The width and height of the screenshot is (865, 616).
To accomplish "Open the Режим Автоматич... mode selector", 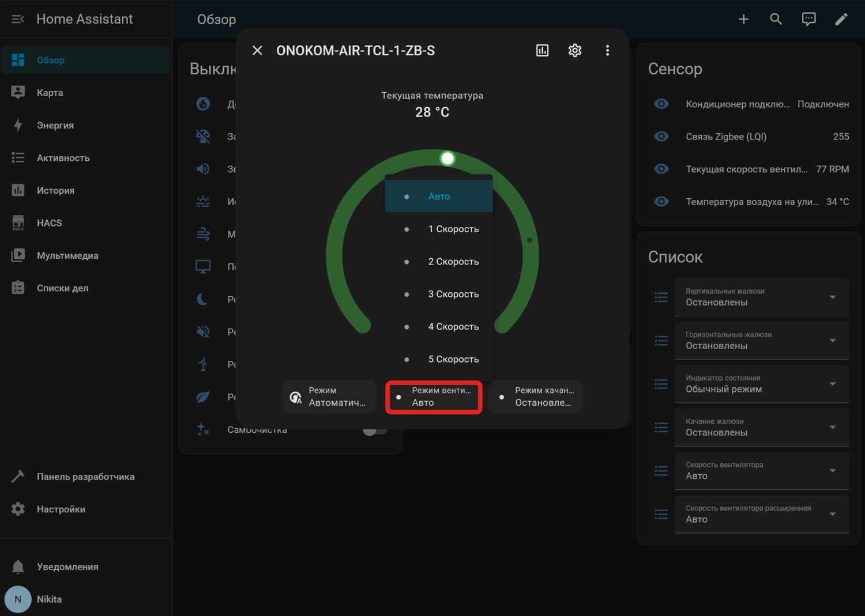I will click(x=329, y=396).
